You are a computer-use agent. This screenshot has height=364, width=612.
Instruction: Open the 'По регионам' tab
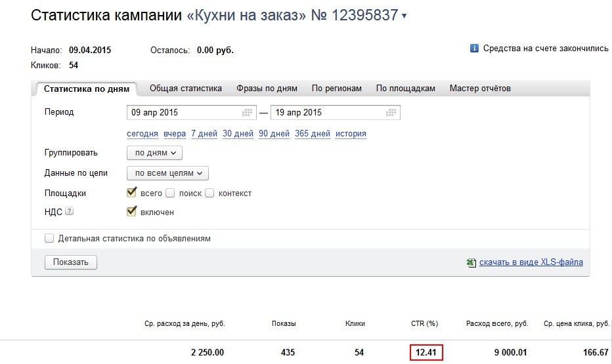click(336, 89)
